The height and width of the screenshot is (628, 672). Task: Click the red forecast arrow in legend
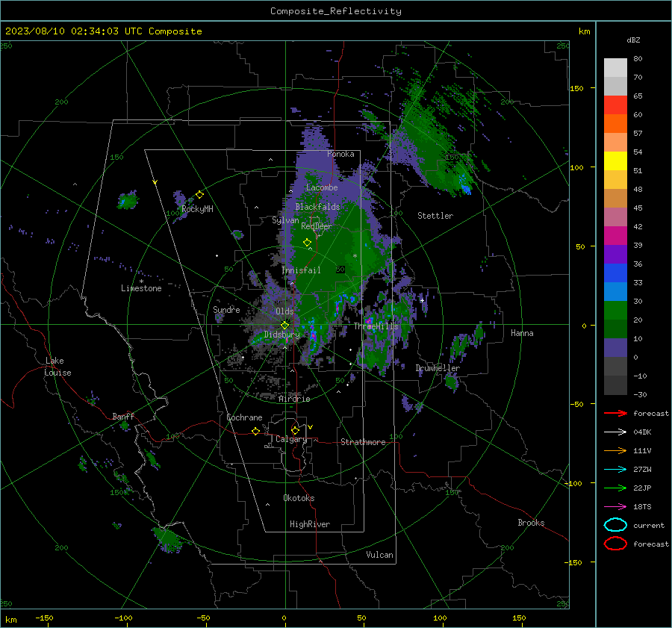pyautogui.click(x=615, y=413)
